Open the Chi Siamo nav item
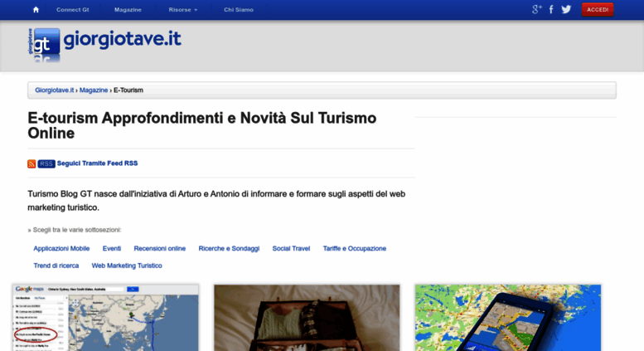644x351 pixels. (239, 9)
